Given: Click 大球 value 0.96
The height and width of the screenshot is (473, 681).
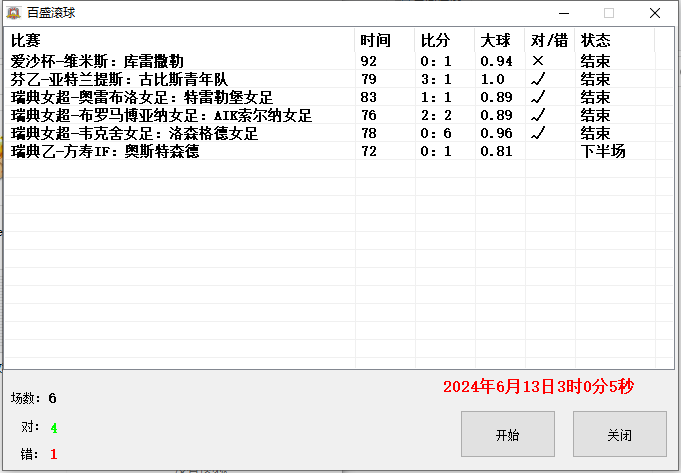Looking at the screenshot, I should pyautogui.click(x=496, y=133).
